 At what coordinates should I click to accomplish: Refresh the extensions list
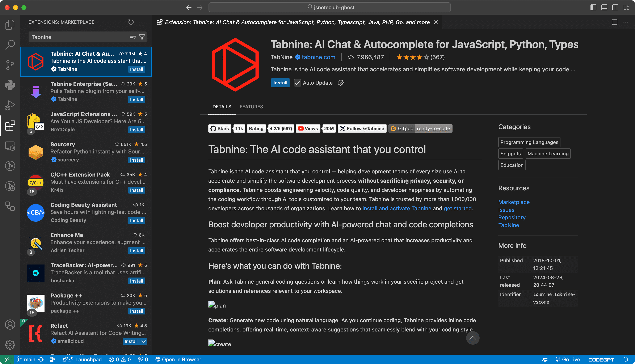tap(131, 22)
